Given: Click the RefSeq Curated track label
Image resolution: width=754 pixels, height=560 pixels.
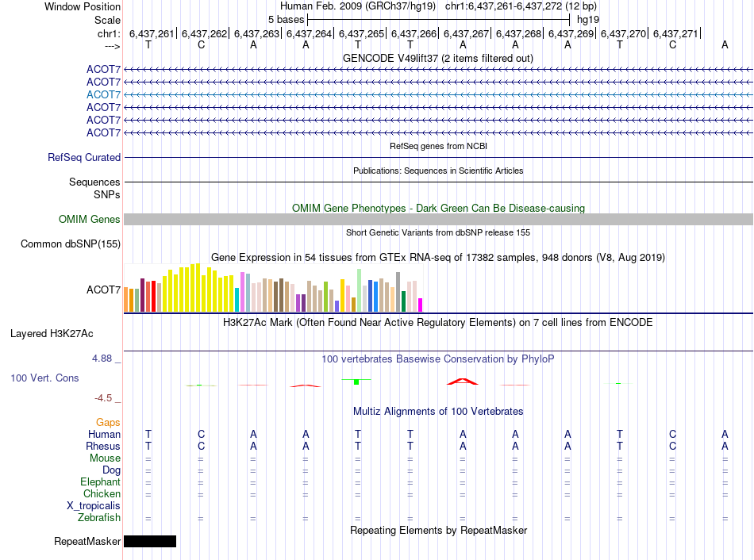Looking at the screenshot, I should pos(84,157).
